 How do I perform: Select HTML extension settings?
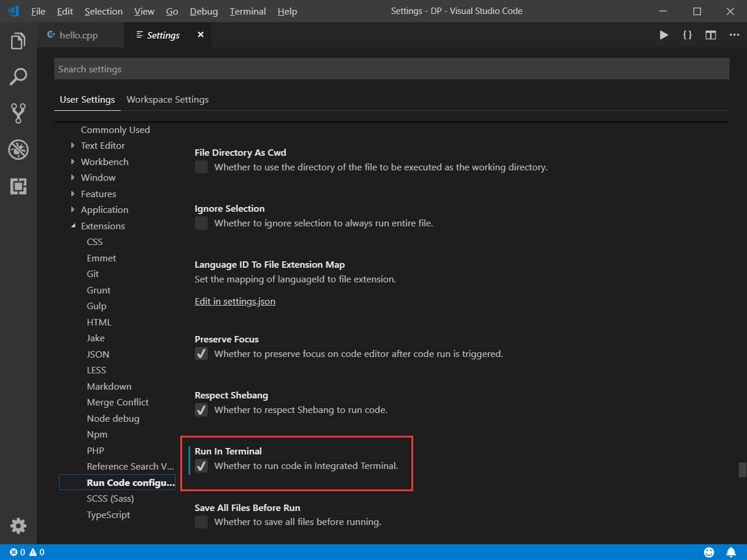[x=99, y=322]
